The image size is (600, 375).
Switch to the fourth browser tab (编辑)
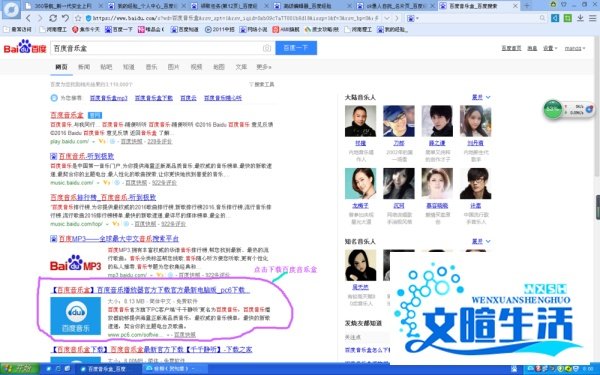coord(313,6)
